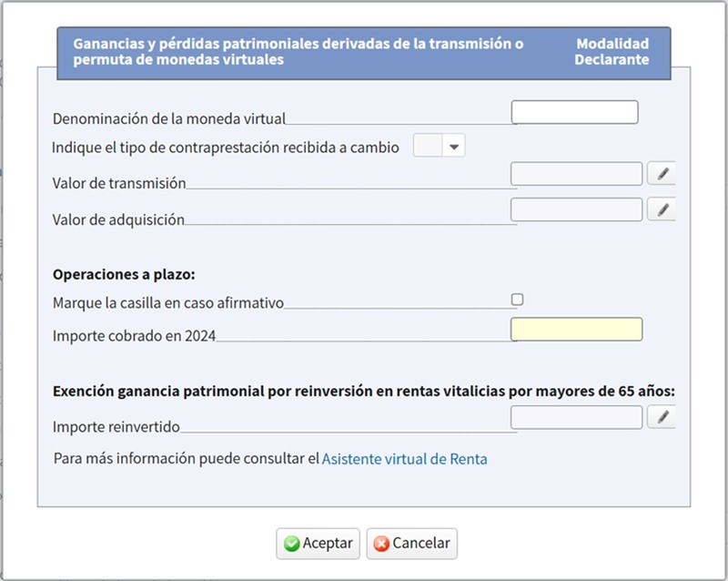
Task: Click the Marque la casilla en caso afirmativo label
Action: pyautogui.click(x=168, y=303)
